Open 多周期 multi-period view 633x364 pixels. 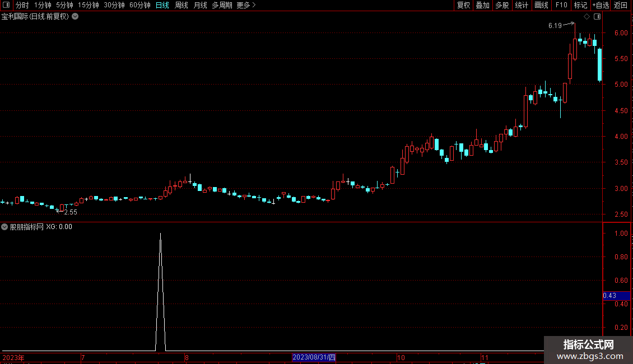click(222, 5)
